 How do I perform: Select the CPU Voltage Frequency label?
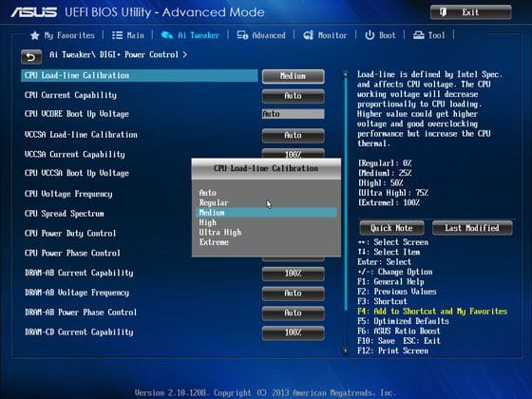[x=68, y=194]
